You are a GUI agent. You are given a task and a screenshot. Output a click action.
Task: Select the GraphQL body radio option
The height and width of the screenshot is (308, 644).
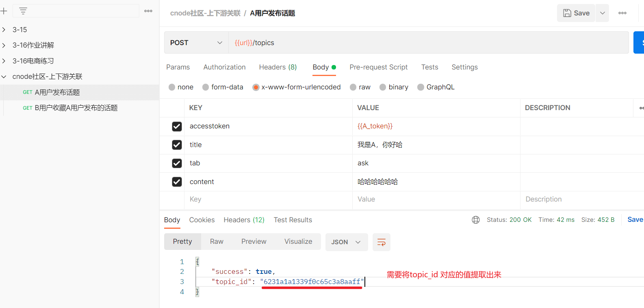pyautogui.click(x=421, y=87)
